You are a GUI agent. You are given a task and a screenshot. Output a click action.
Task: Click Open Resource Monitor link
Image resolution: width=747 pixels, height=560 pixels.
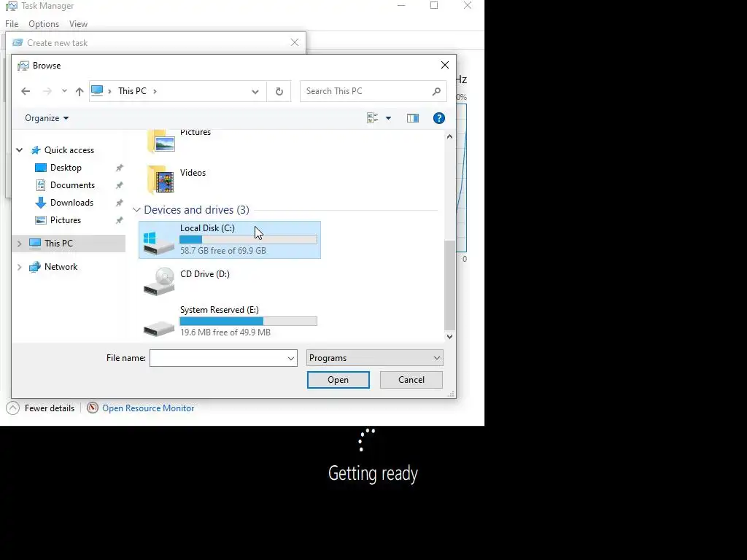tap(148, 408)
